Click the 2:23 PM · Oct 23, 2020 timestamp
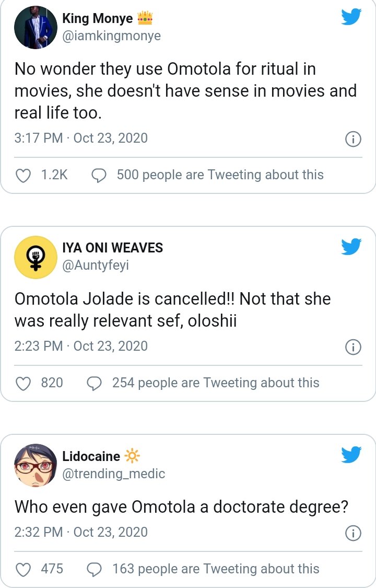Image resolution: width=376 pixels, height=588 pixels. click(x=81, y=346)
